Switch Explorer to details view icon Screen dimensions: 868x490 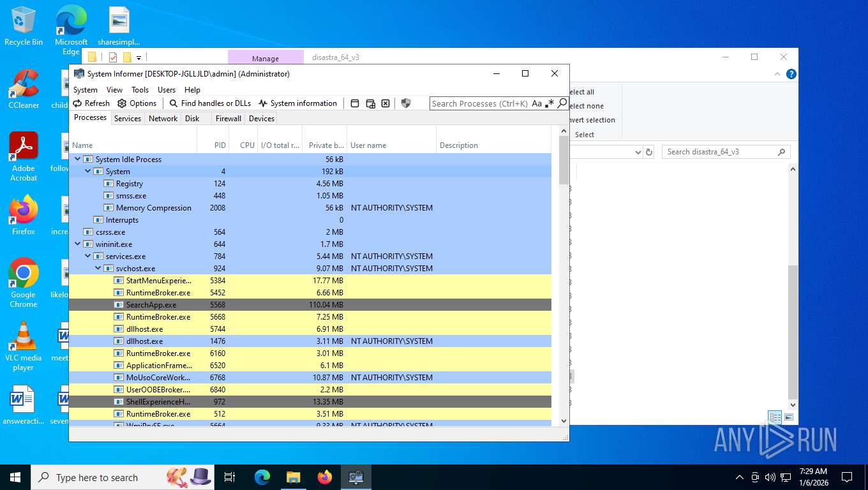(x=775, y=418)
